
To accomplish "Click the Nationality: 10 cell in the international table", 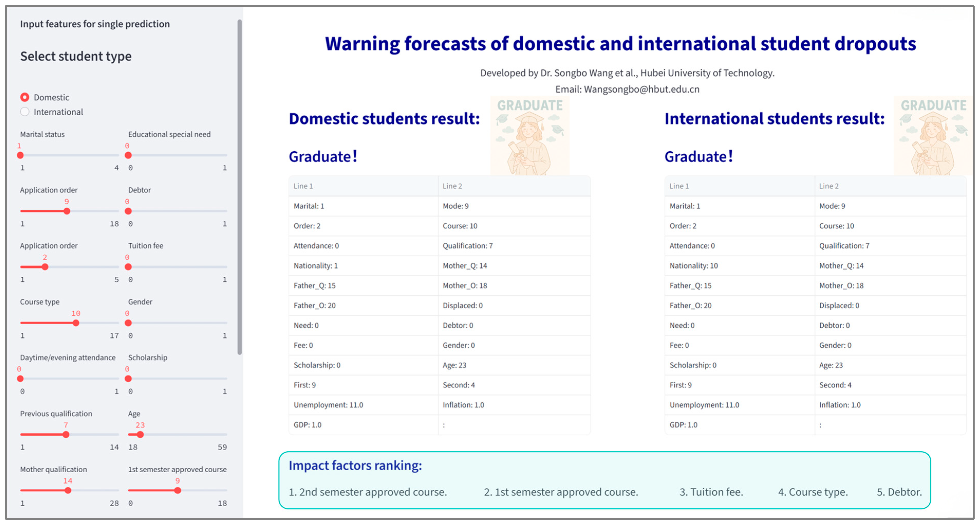I will [x=694, y=266].
